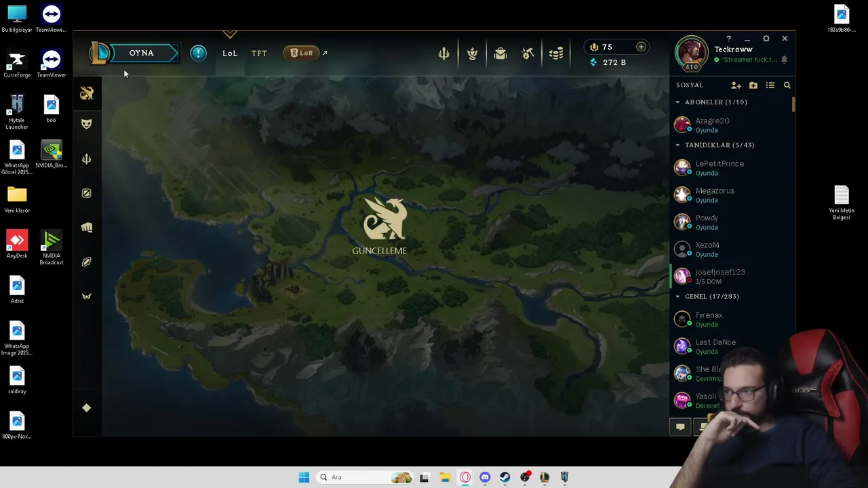Viewport: 868px width, 488px height.
Task: Click the new folder icon in social panel
Action: click(x=753, y=85)
